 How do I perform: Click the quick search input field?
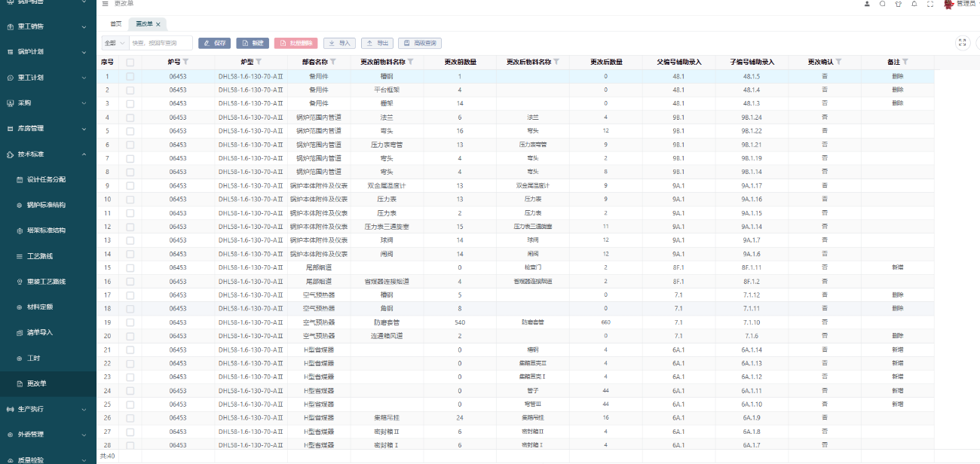[161, 43]
